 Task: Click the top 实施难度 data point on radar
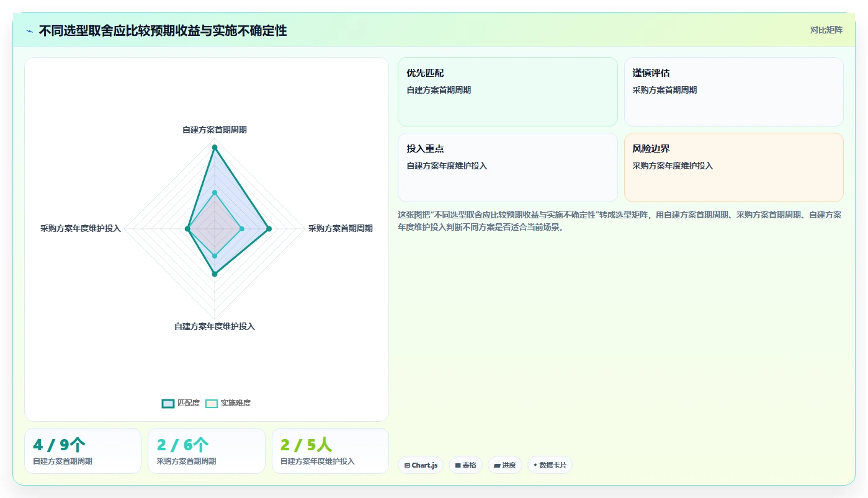click(x=215, y=193)
